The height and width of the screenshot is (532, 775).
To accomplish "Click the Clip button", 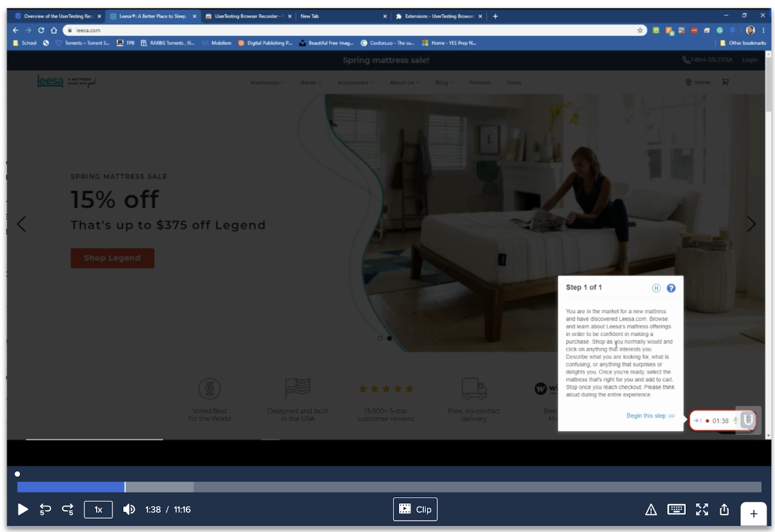I will [415, 510].
